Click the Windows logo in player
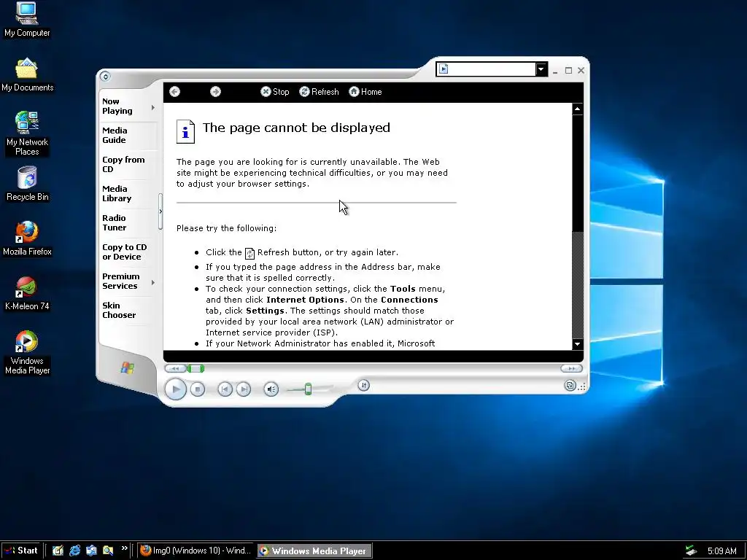Viewport: 747px width, 560px height. [x=127, y=367]
